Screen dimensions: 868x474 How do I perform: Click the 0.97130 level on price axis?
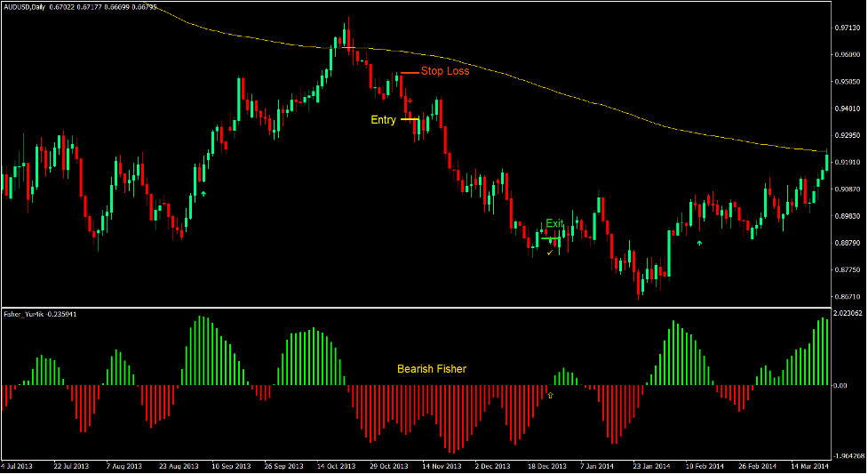pyautogui.click(x=847, y=28)
